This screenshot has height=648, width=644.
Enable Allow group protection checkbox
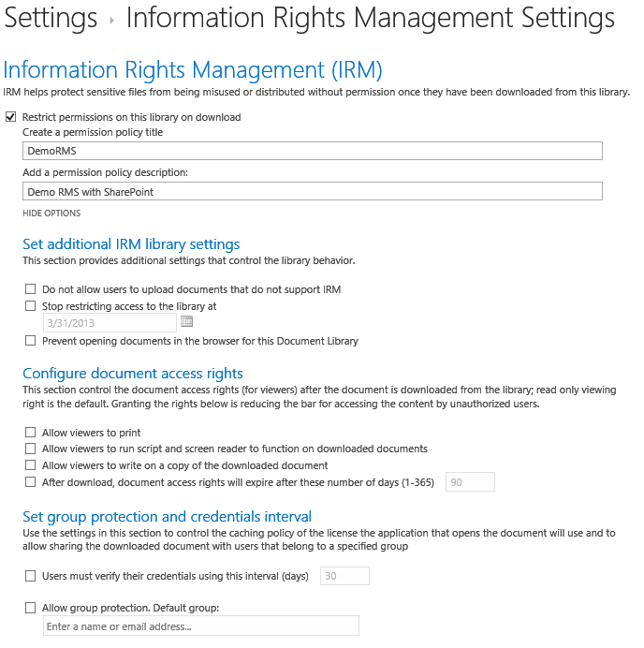click(31, 608)
